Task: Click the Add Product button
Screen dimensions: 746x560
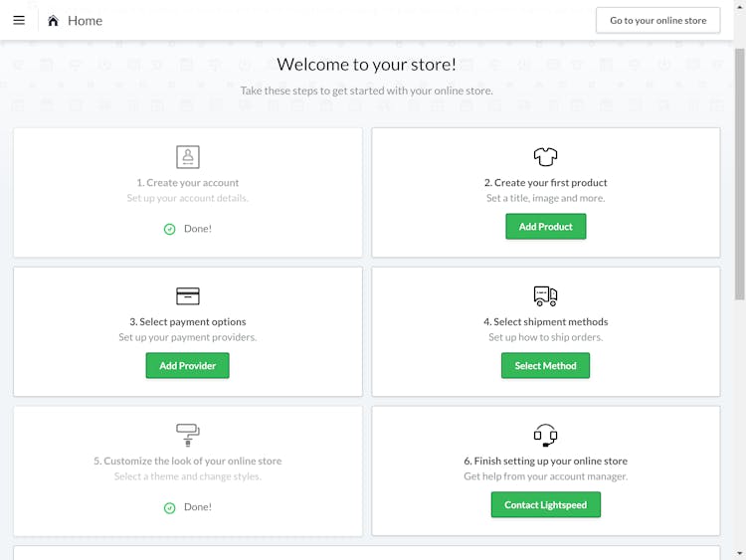Action: click(x=546, y=227)
